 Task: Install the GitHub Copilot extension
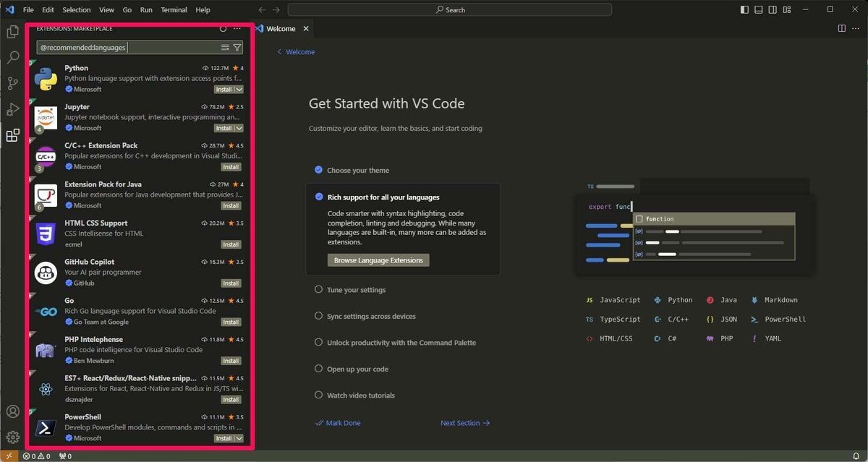(x=231, y=283)
